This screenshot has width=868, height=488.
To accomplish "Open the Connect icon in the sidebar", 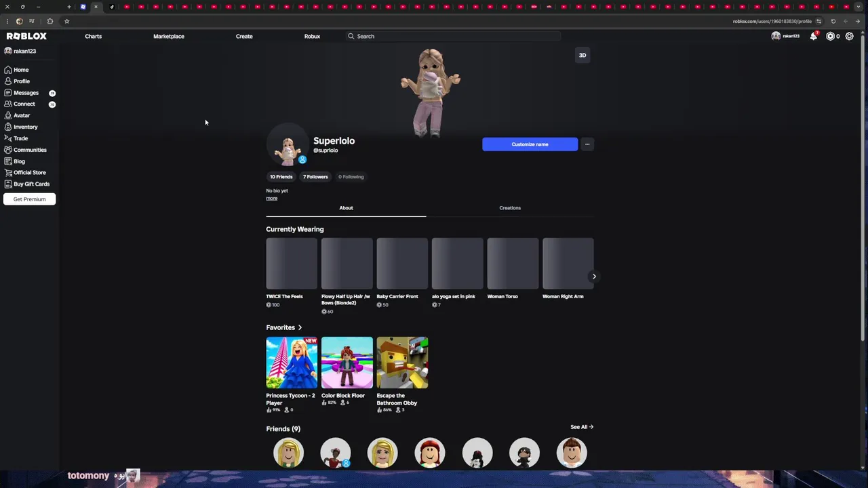I will [8, 104].
